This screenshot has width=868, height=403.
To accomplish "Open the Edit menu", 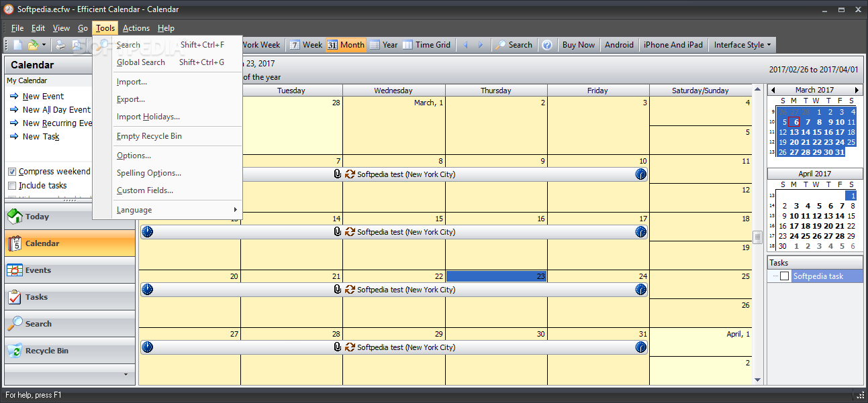I will click(x=38, y=28).
